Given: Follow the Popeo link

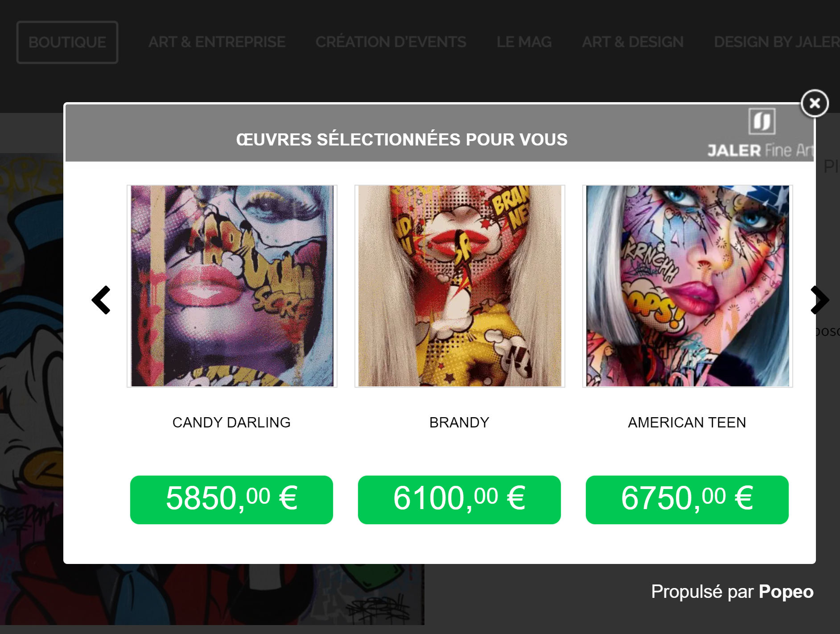Looking at the screenshot, I should [x=786, y=592].
